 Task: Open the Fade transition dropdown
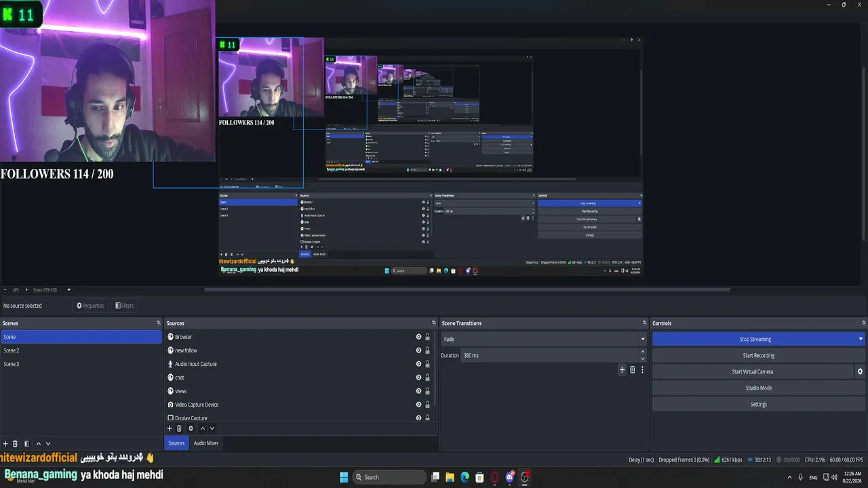(544, 339)
